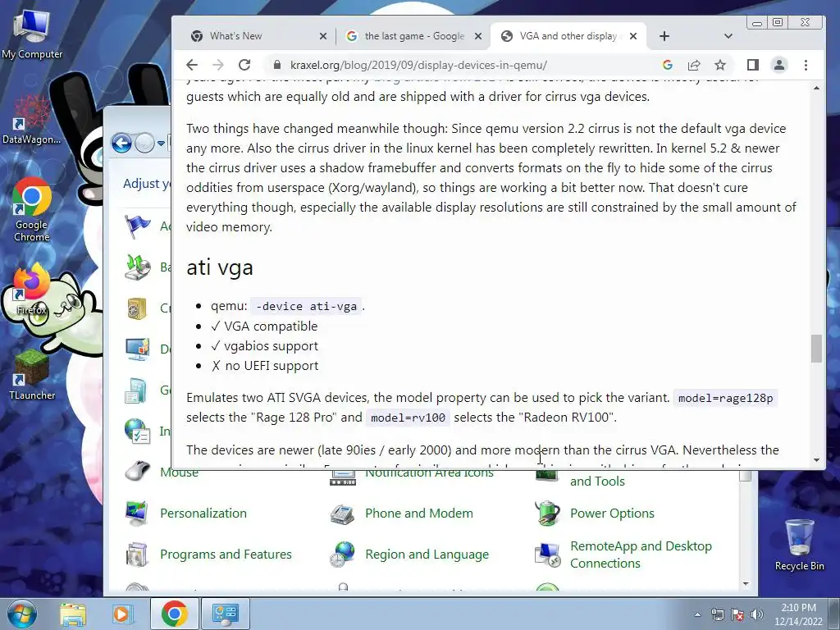This screenshot has width=840, height=630.
Task: Open the Windows Start menu
Action: 22,614
